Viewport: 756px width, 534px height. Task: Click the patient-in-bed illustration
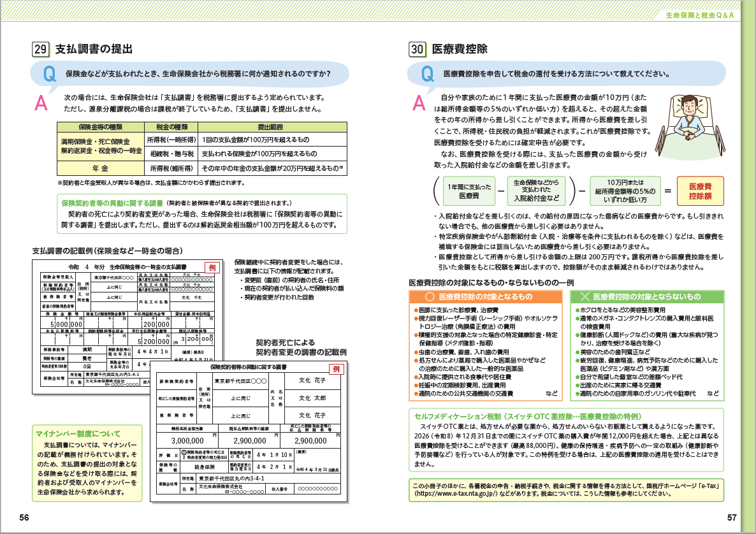click(690, 126)
